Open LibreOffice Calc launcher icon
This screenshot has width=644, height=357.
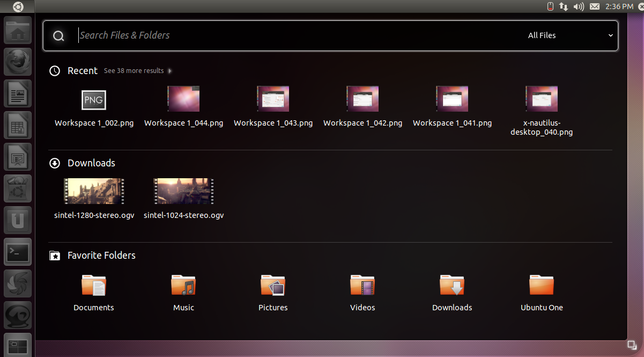click(18, 125)
